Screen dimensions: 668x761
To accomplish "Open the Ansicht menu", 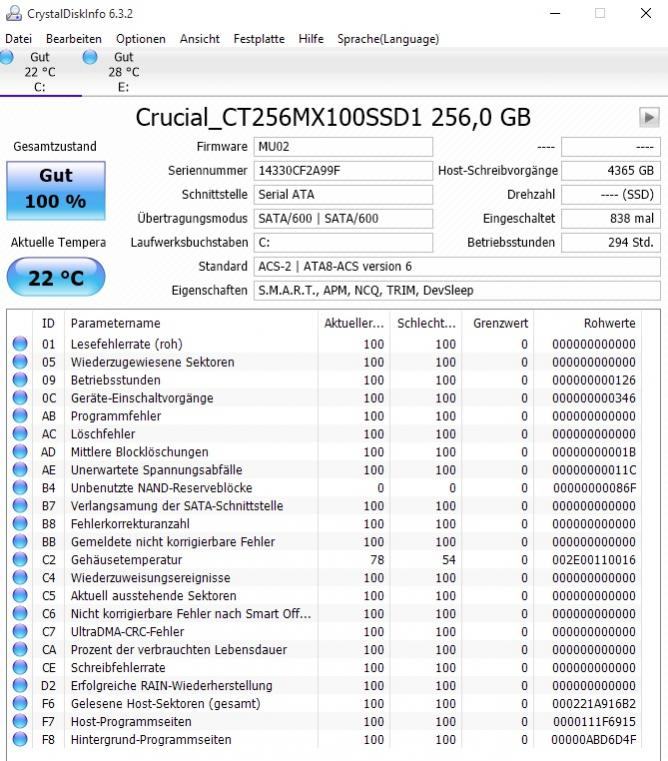I will point(200,39).
